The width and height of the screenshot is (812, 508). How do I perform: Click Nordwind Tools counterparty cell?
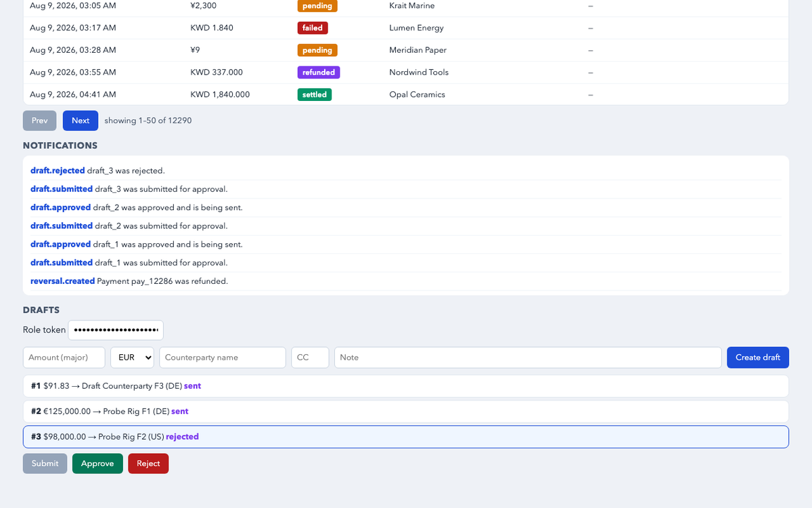click(419, 72)
